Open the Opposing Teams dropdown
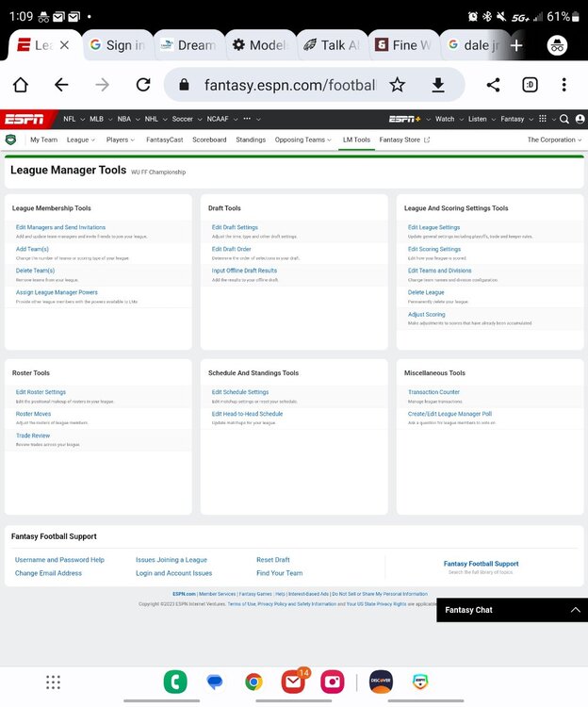The height and width of the screenshot is (707, 588). click(x=303, y=140)
